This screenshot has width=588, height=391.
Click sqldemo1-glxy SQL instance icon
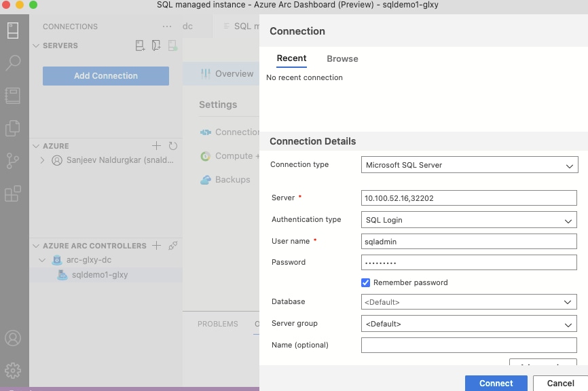click(62, 275)
